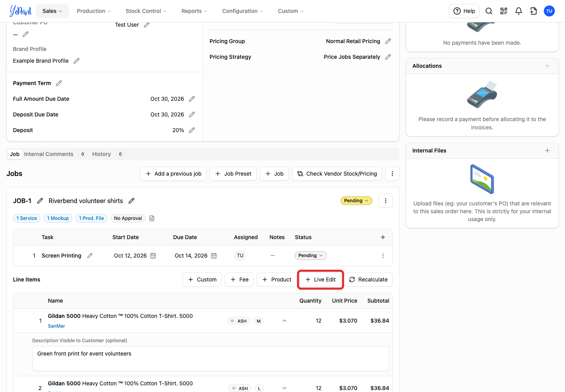Open the JOB-1 Pending status dropdown
The image size is (565, 392).
click(356, 201)
